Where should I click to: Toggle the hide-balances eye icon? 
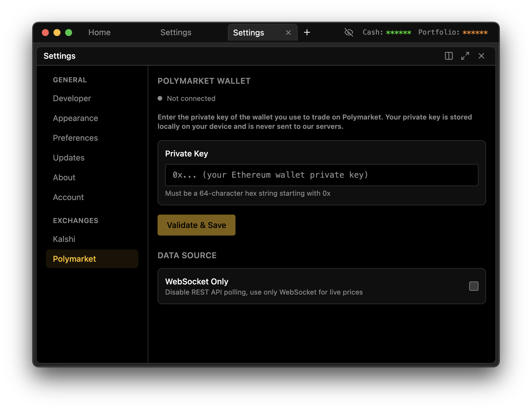click(349, 32)
